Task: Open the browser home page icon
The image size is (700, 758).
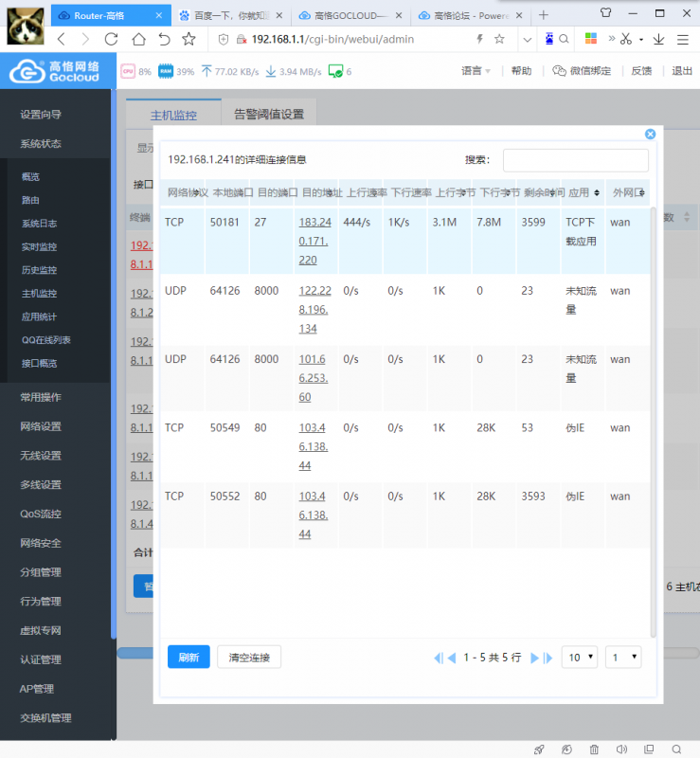Action: click(x=138, y=39)
